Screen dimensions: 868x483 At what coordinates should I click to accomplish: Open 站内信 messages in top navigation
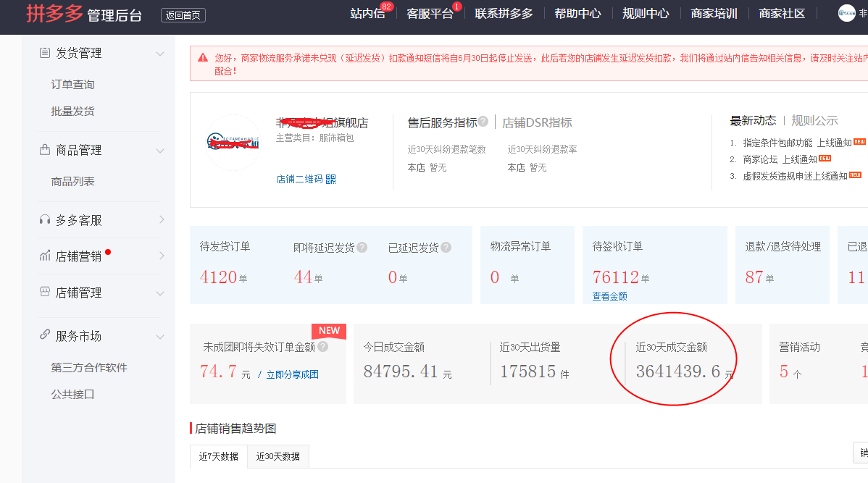[x=367, y=14]
